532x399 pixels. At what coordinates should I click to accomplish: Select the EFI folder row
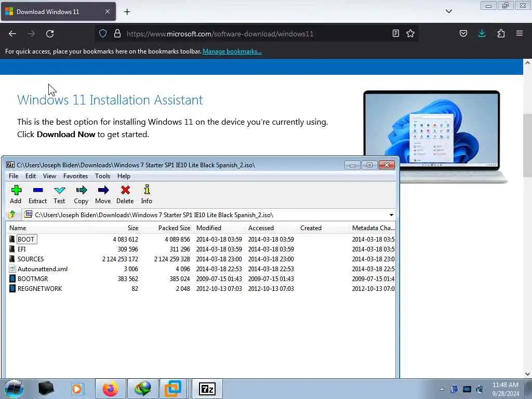coord(201,249)
